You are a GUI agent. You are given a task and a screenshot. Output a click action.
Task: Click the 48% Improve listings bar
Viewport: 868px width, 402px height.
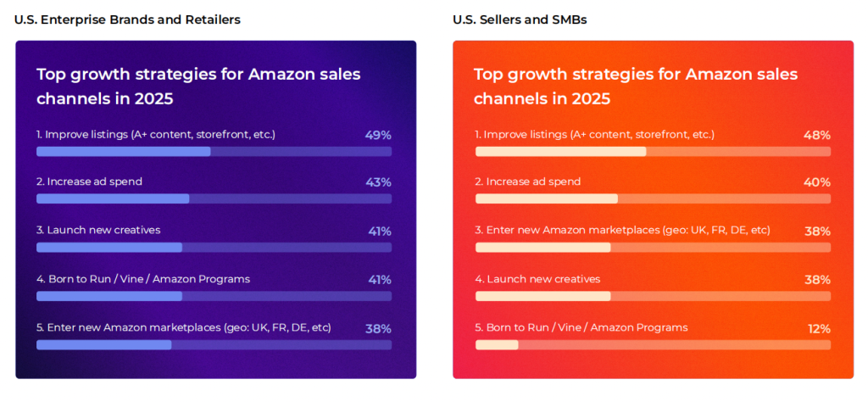(x=653, y=151)
